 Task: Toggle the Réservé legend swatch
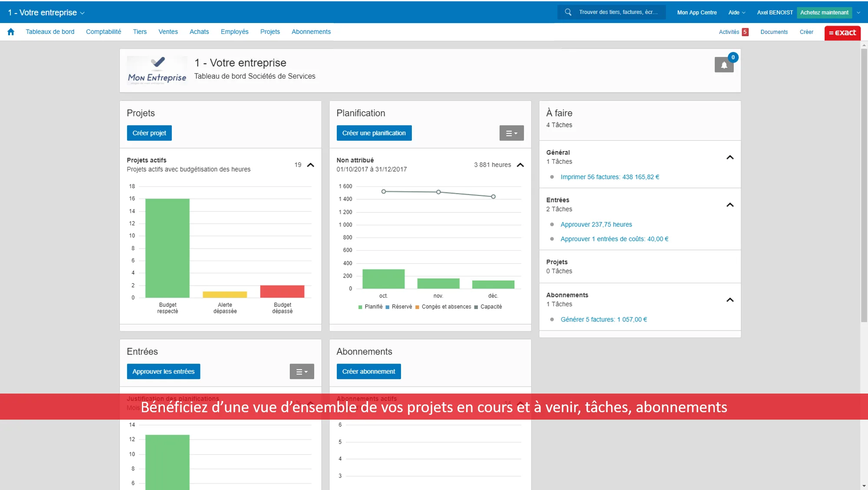387,307
